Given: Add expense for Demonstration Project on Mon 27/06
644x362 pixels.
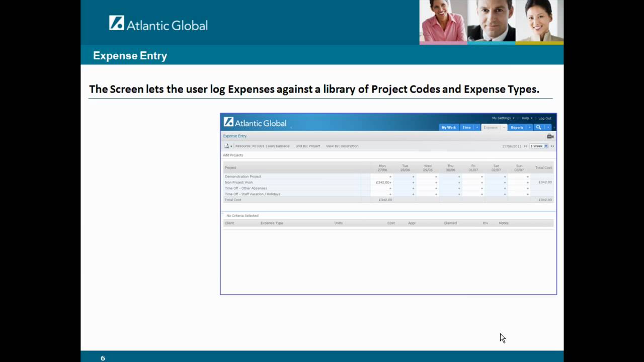Looking at the screenshot, I should click(390, 177).
